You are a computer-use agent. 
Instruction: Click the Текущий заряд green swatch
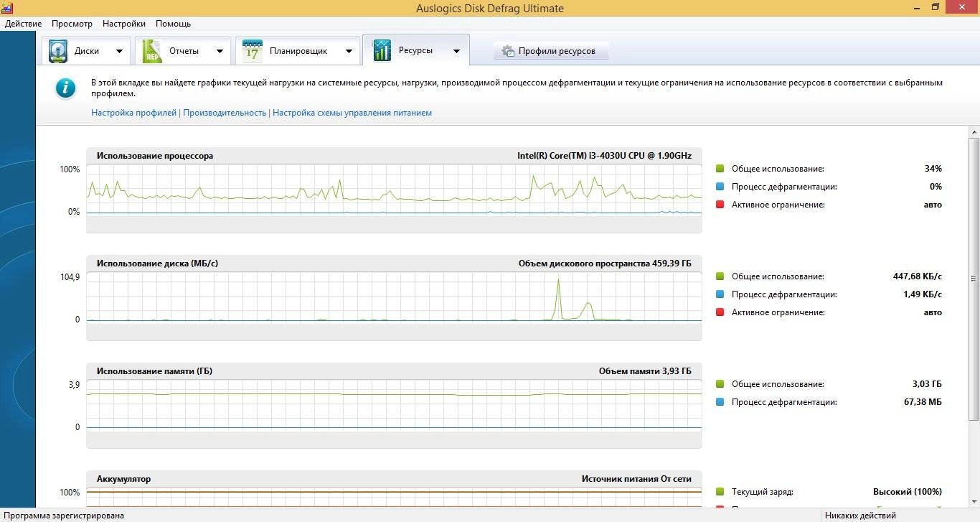(x=720, y=492)
